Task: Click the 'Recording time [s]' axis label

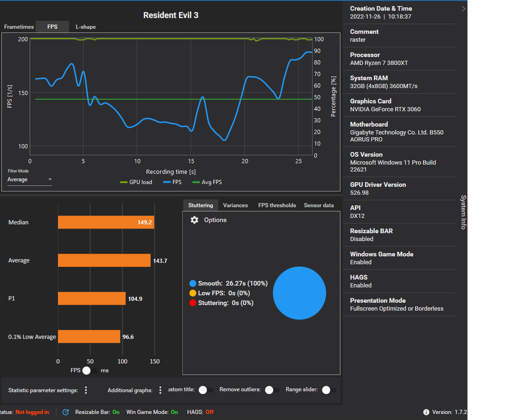Action: [171, 172]
